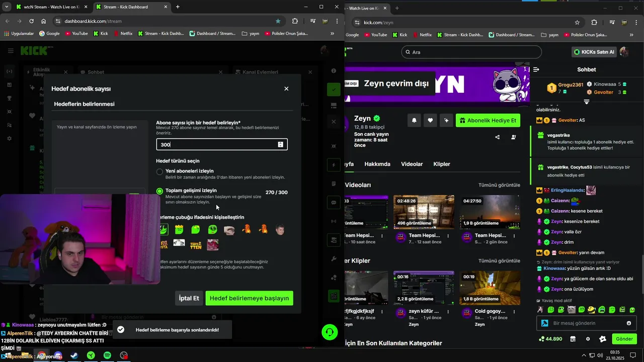Open chat settings gear icon
This screenshot has width=644, height=362.
588,339
